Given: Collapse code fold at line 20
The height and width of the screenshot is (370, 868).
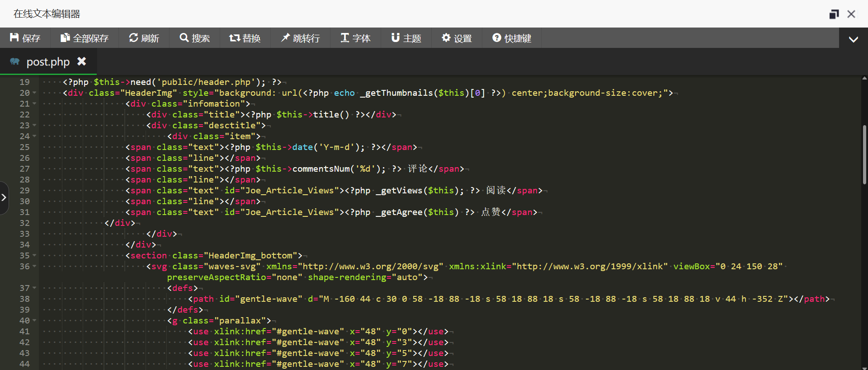Looking at the screenshot, I should pyautogui.click(x=34, y=93).
